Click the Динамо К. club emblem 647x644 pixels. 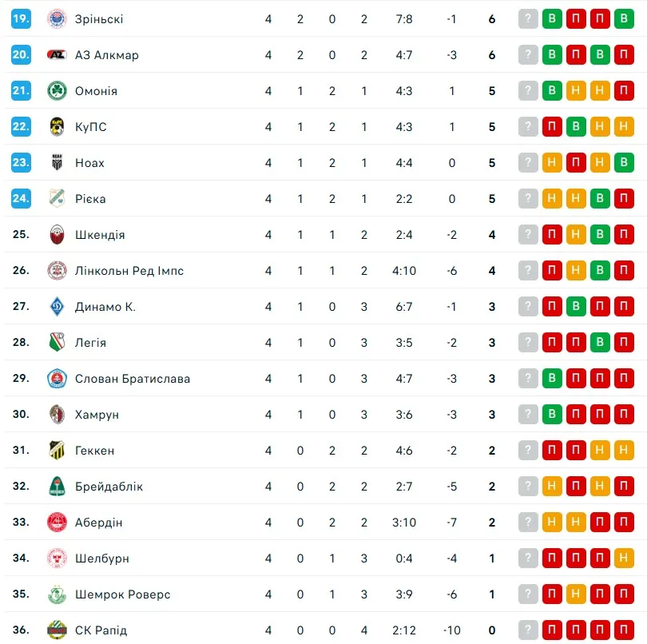click(57, 307)
